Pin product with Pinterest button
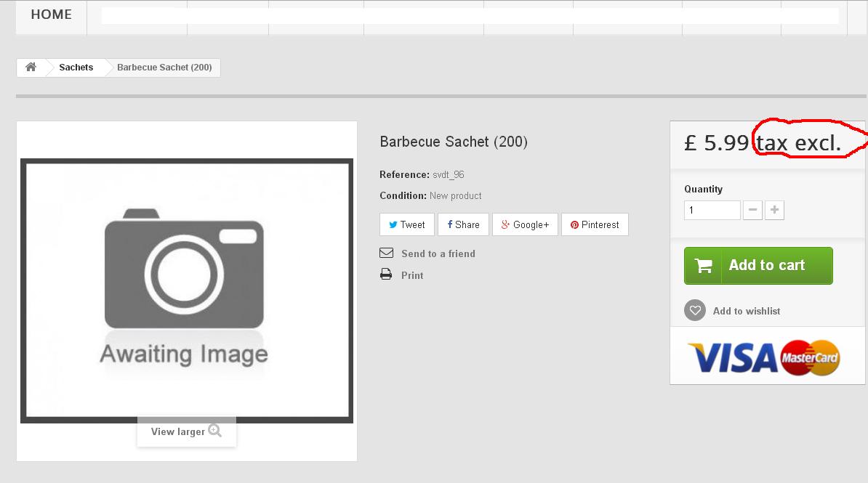Viewport: 868px width, 483px height. (595, 224)
